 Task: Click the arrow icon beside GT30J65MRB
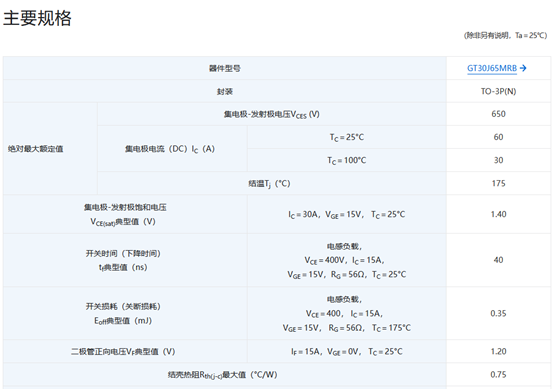(x=523, y=68)
